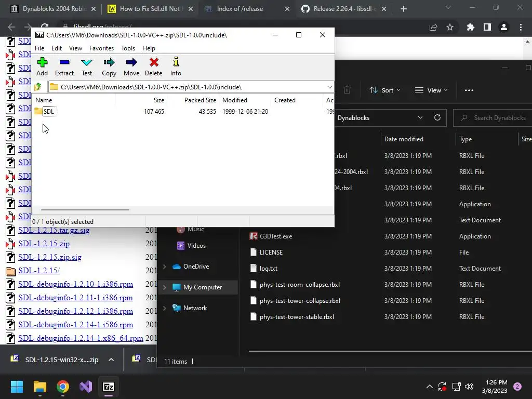
Task: Open the Edit menu in 7-Zip
Action: coord(56,48)
